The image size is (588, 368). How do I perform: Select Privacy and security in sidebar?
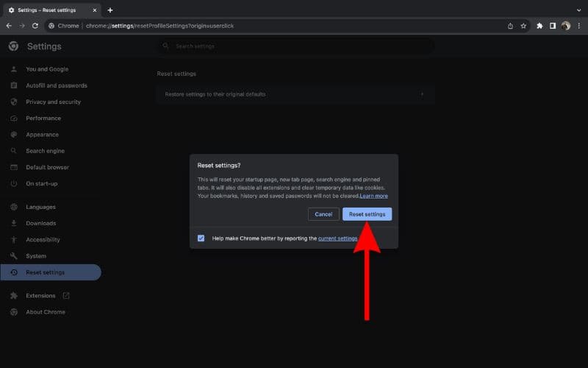coord(53,102)
